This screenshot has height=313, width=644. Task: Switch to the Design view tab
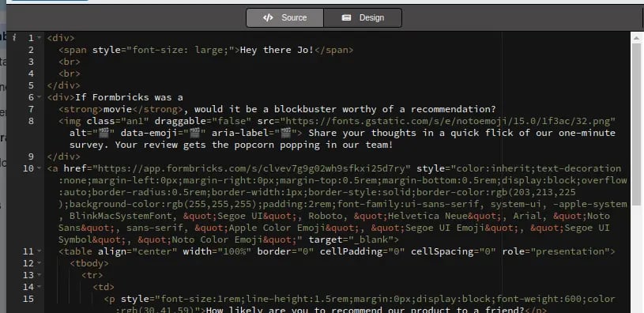point(363,17)
